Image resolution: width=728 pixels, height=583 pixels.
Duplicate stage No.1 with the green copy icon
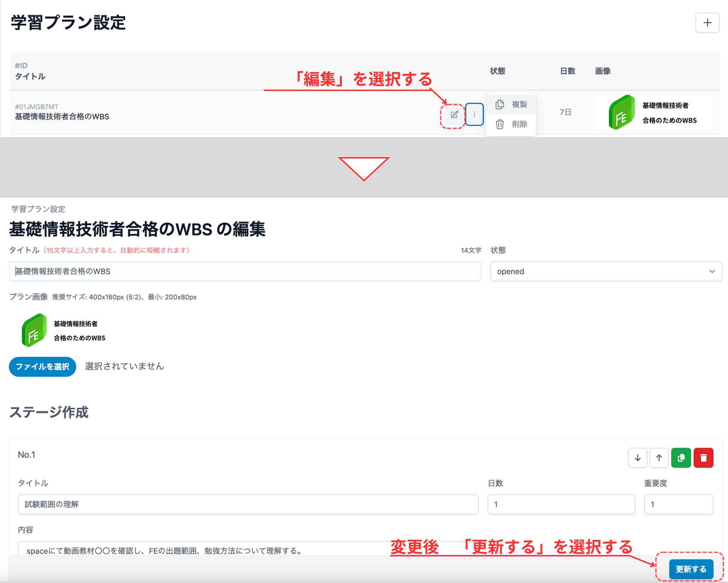tap(681, 458)
